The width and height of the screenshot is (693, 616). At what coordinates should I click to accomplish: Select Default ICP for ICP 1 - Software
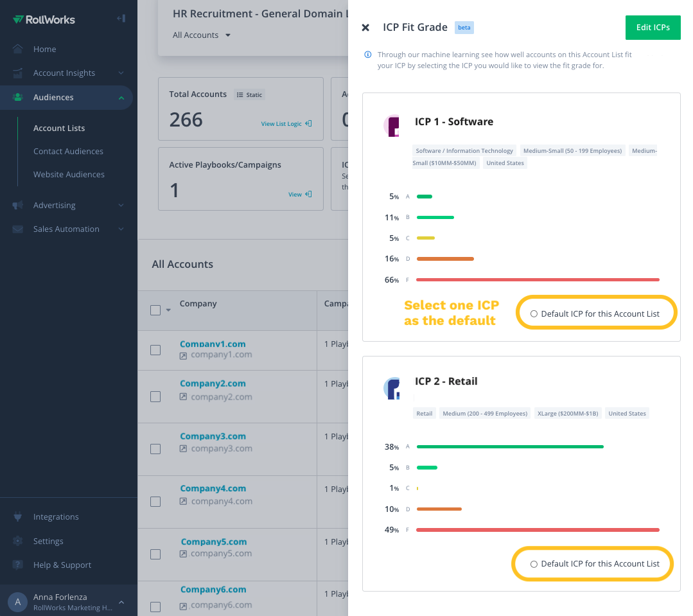[x=533, y=313]
